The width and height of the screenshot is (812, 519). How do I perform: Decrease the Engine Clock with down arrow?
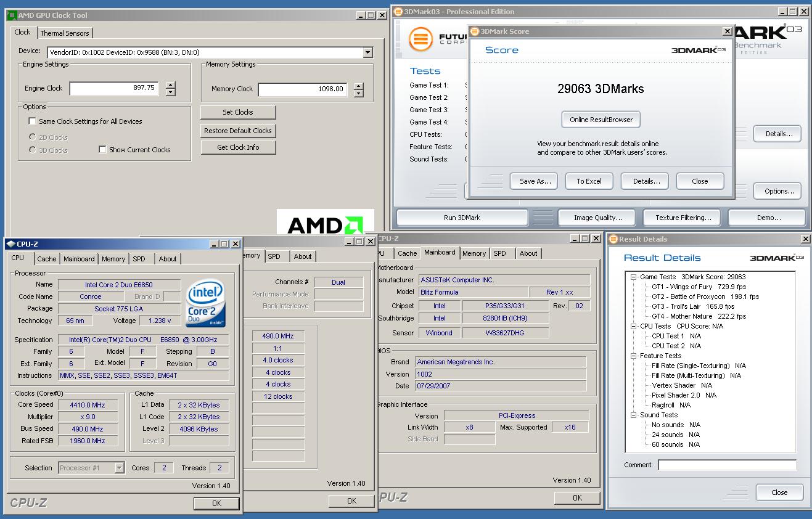click(x=171, y=92)
